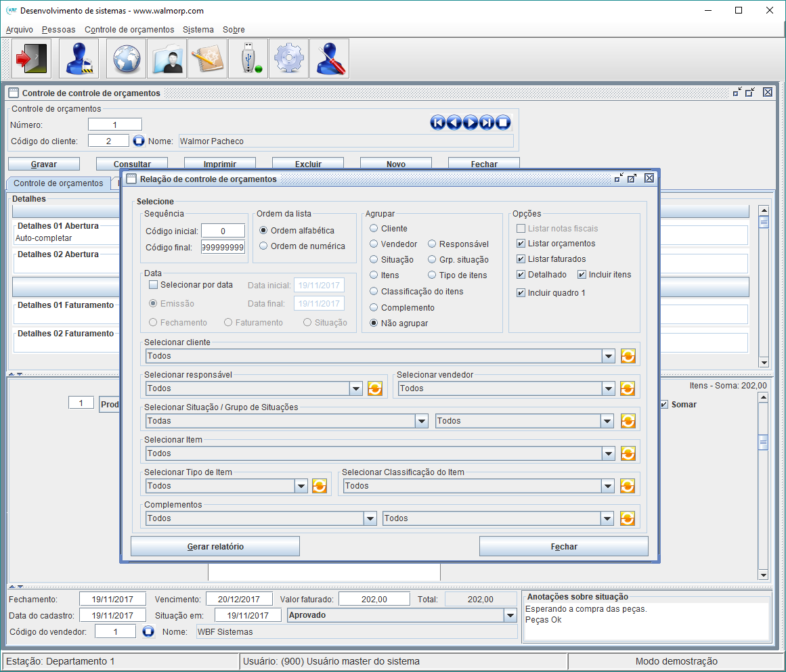Open the Pessoas menu
Viewport: 786px width, 672px height.
[x=59, y=30]
